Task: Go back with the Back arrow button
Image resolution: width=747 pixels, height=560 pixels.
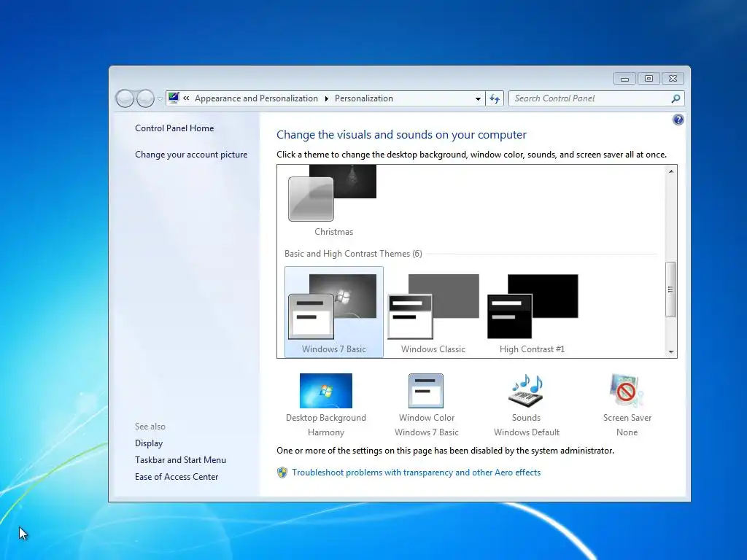Action: 125,98
